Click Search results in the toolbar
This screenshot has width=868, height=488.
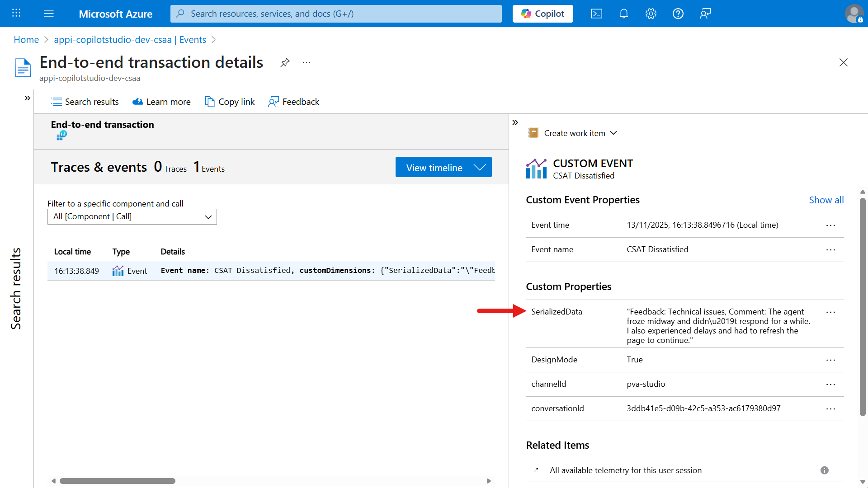(85, 102)
